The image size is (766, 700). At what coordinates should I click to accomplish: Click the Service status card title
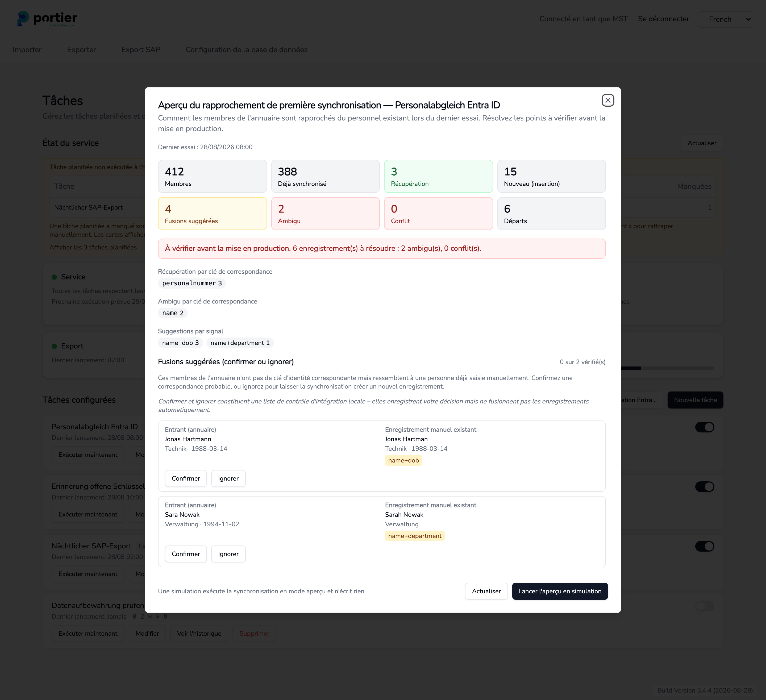(73, 277)
